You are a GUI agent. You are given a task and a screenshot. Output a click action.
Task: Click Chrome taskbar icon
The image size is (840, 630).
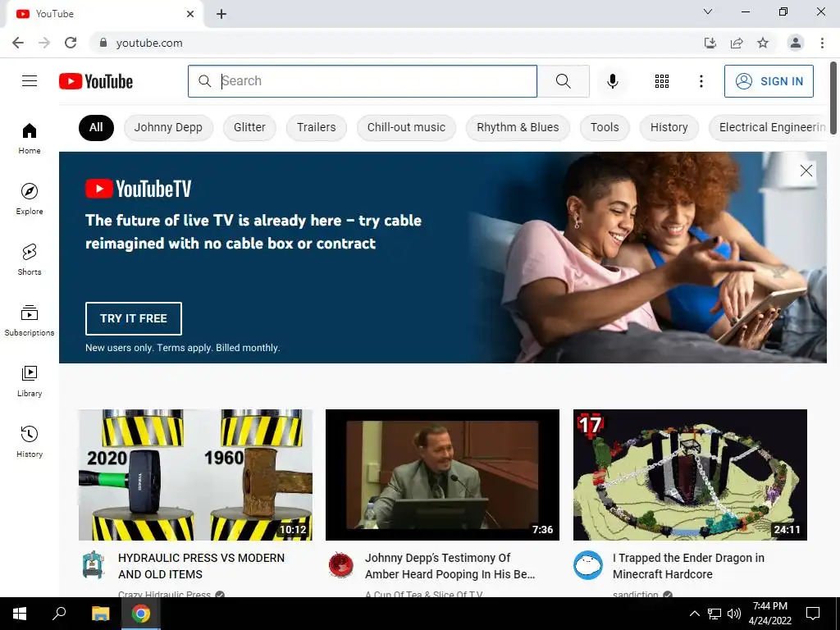(141, 614)
